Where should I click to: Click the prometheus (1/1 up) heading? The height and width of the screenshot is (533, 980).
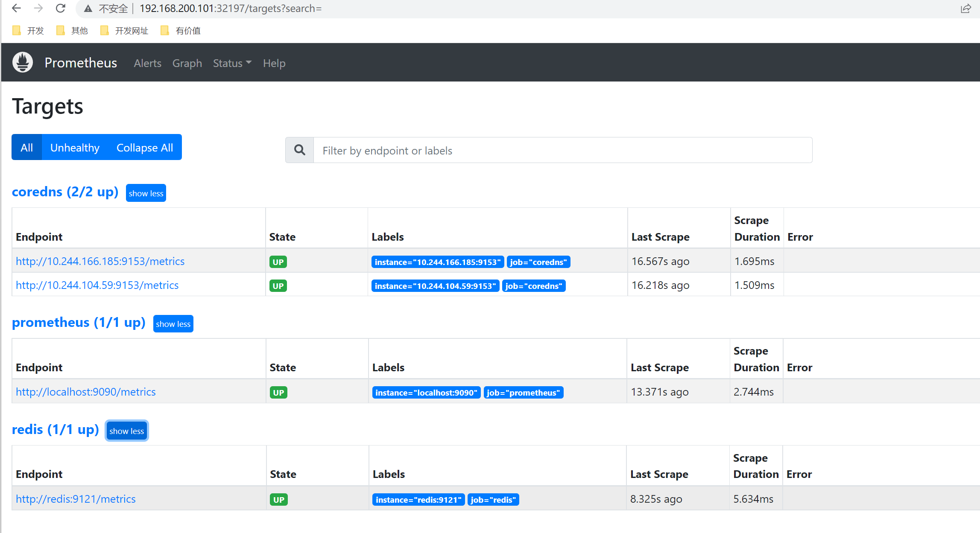[79, 322]
